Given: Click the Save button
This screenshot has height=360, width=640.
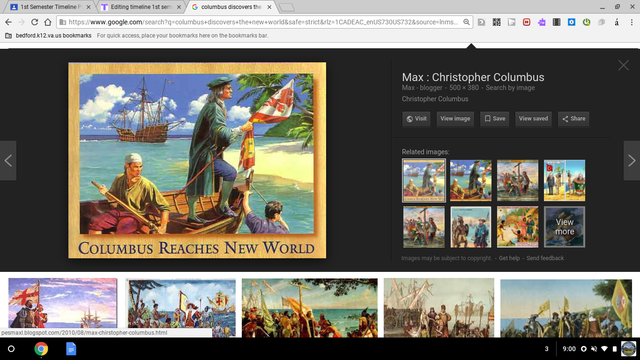Looking at the screenshot, I should coord(495,119).
